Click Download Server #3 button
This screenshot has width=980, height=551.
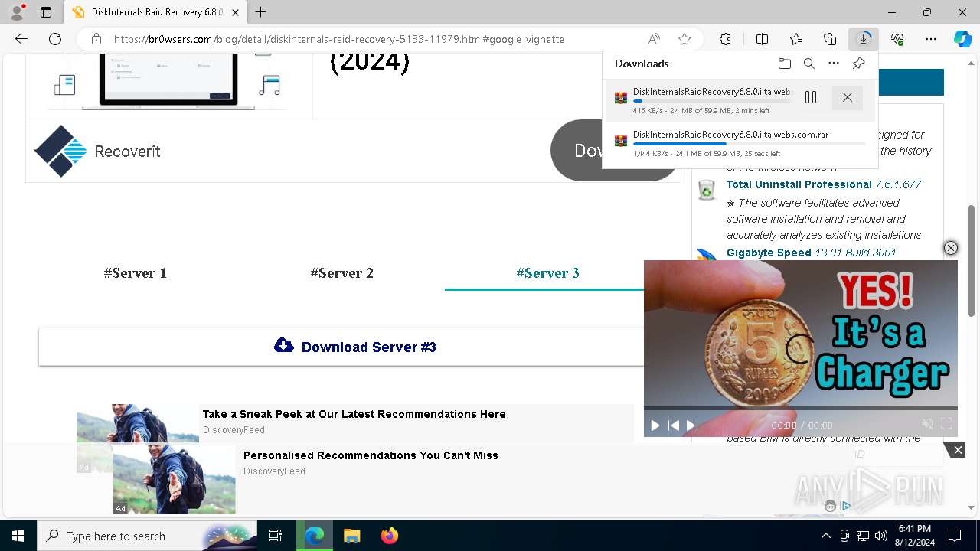354,347
